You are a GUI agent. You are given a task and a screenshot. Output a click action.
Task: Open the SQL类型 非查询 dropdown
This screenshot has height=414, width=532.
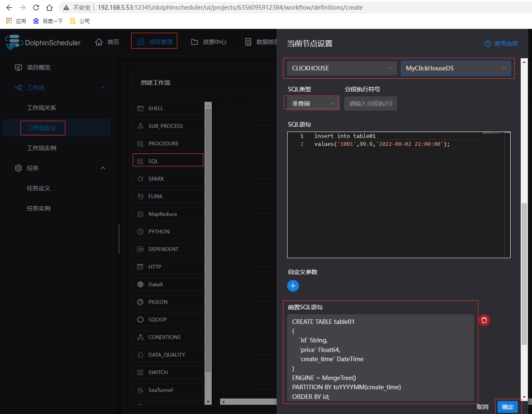pos(313,103)
